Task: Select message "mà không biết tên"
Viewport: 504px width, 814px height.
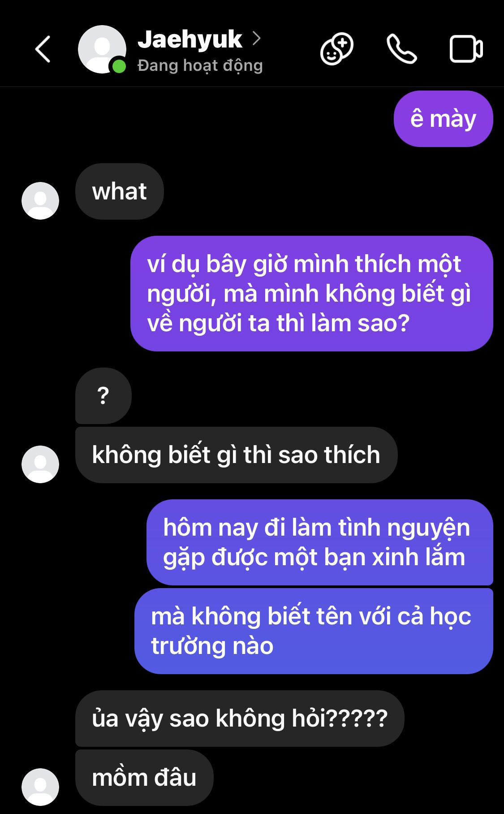Action: (x=314, y=631)
